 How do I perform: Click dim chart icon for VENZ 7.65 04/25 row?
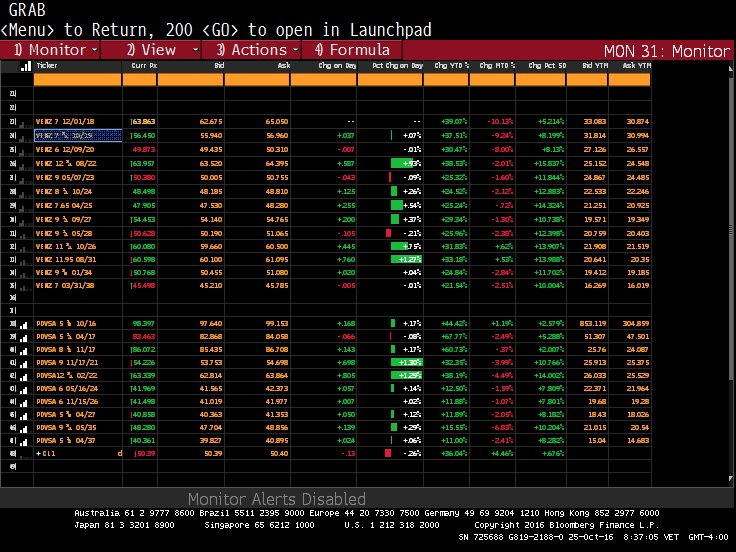pos(23,207)
